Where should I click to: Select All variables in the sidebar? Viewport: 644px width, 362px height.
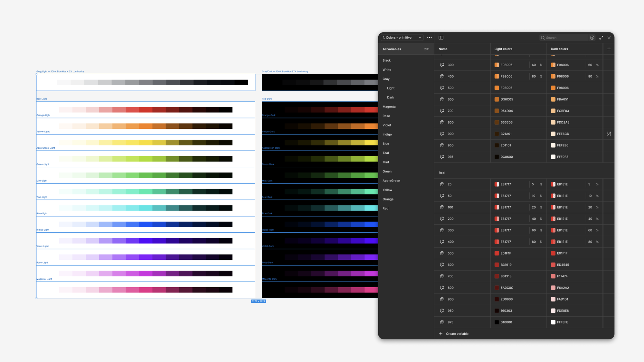pos(392,49)
